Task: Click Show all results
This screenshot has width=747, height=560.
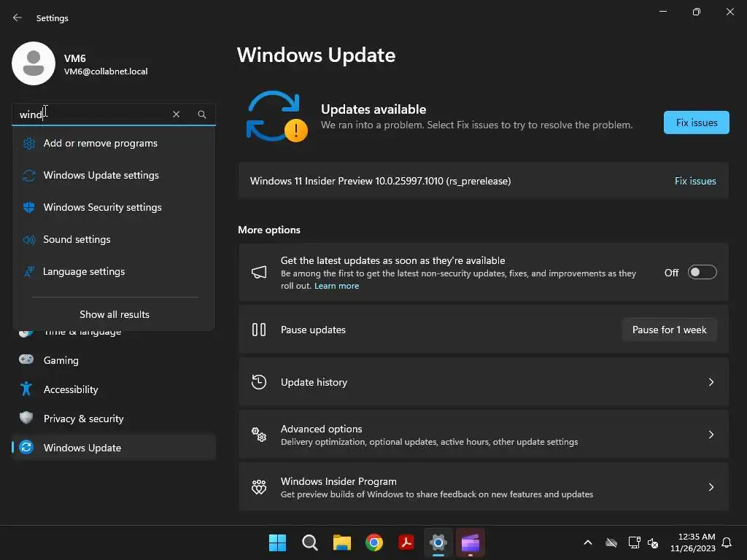Action: 115,314
